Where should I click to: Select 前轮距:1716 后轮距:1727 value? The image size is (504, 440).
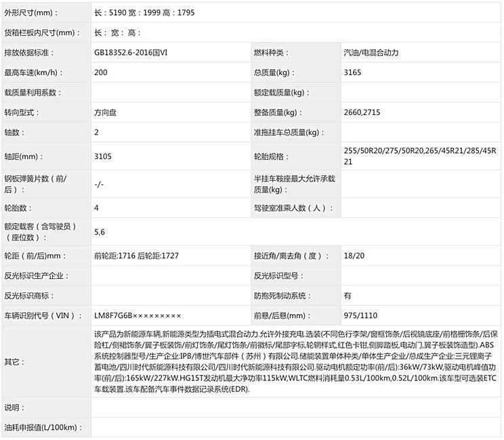click(x=136, y=256)
